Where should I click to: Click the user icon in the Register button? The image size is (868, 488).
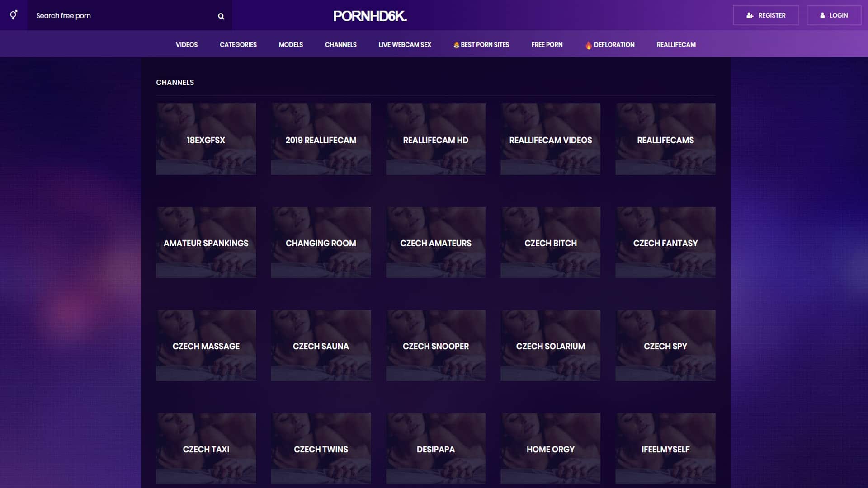click(750, 15)
